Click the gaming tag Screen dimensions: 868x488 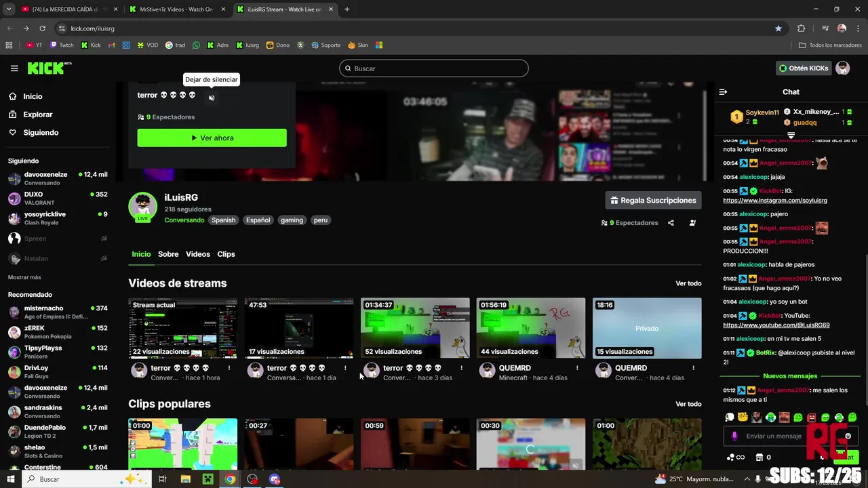(292, 220)
